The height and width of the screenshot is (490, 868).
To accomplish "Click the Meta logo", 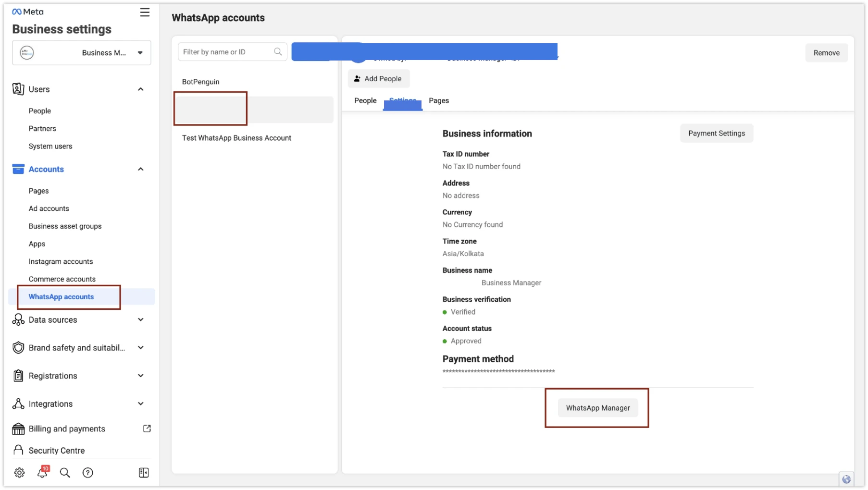I will 27,12.
